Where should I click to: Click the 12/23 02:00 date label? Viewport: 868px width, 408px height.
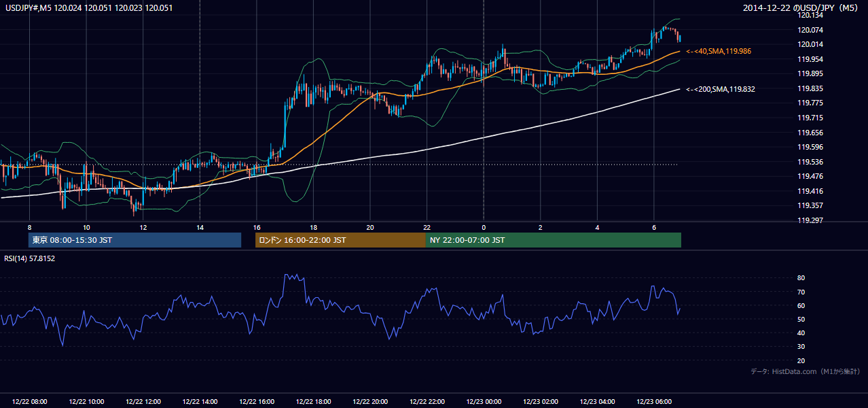[x=541, y=402]
